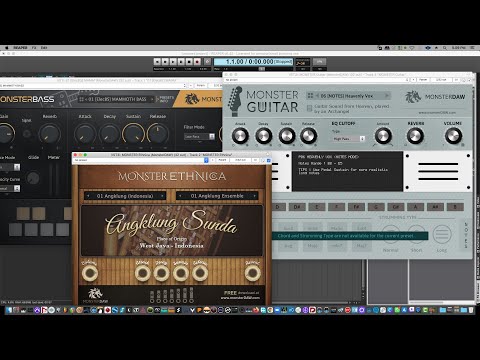Click Monster Bass Glide knob
The height and width of the screenshot is (360, 480).
click(x=33, y=178)
